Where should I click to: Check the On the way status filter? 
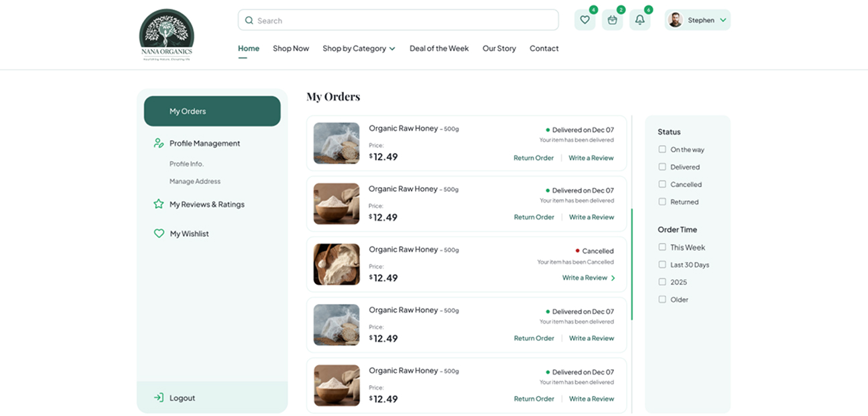tap(662, 150)
